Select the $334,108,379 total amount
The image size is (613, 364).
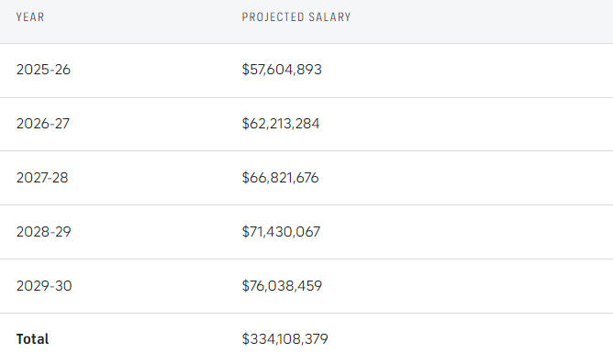[x=285, y=339]
